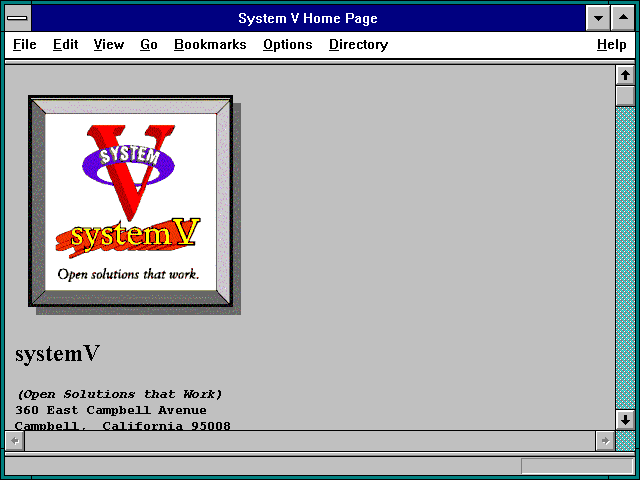Click the "System V Home Page" title bar
640x480 pixels.
click(308, 18)
